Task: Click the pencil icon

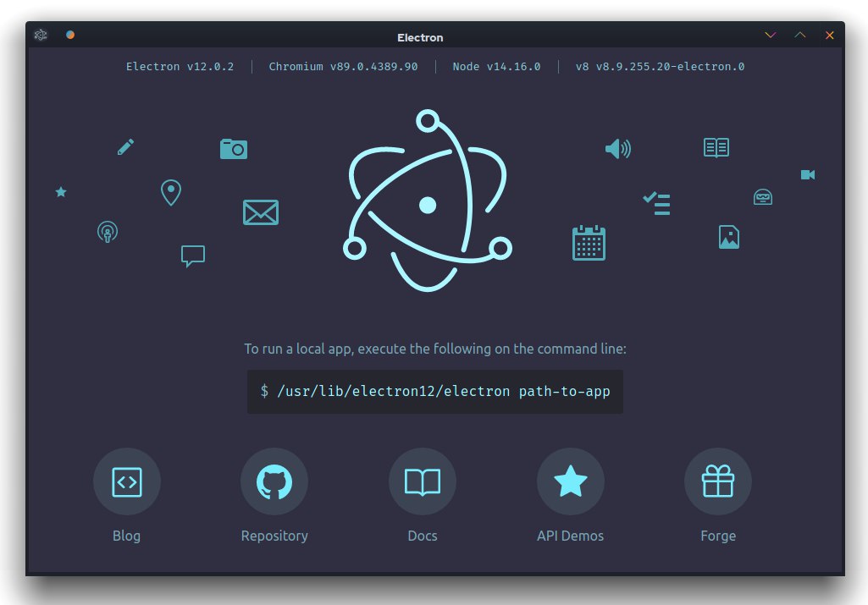Action: 125,147
